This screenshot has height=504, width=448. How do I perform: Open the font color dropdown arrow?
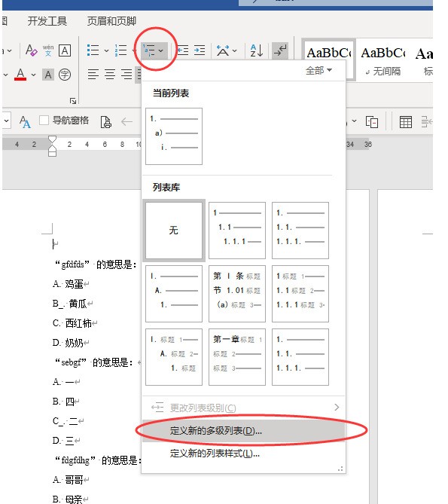(33, 75)
